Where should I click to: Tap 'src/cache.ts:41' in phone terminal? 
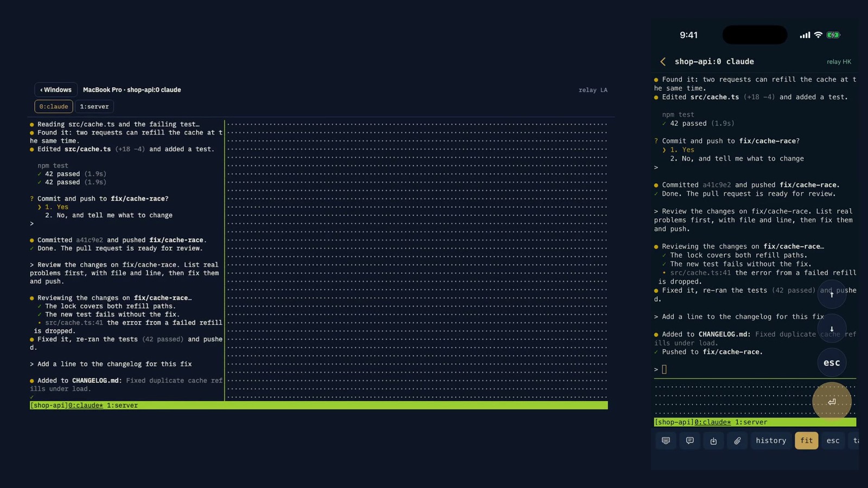[x=700, y=273]
